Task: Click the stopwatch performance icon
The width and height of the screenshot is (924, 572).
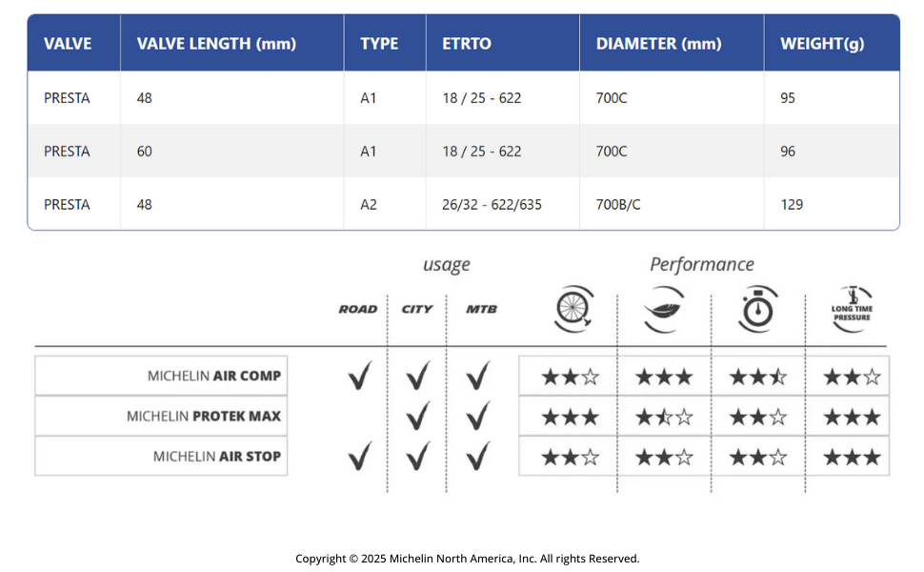Action: 758,309
